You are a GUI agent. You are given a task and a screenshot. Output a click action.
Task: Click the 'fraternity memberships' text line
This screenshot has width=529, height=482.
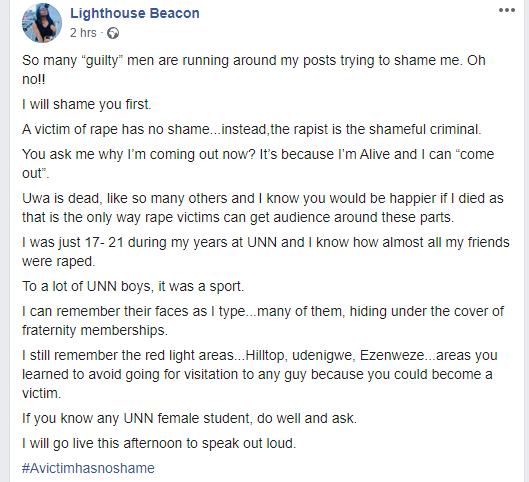[95, 330]
